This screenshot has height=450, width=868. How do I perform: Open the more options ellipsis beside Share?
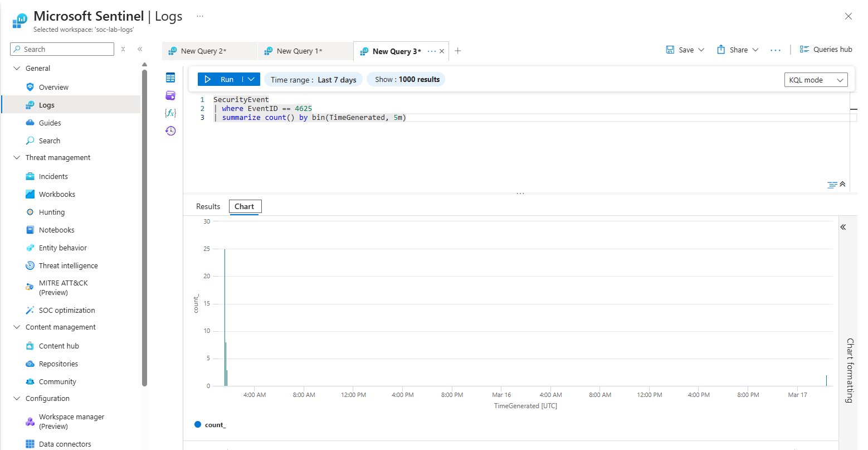776,50
